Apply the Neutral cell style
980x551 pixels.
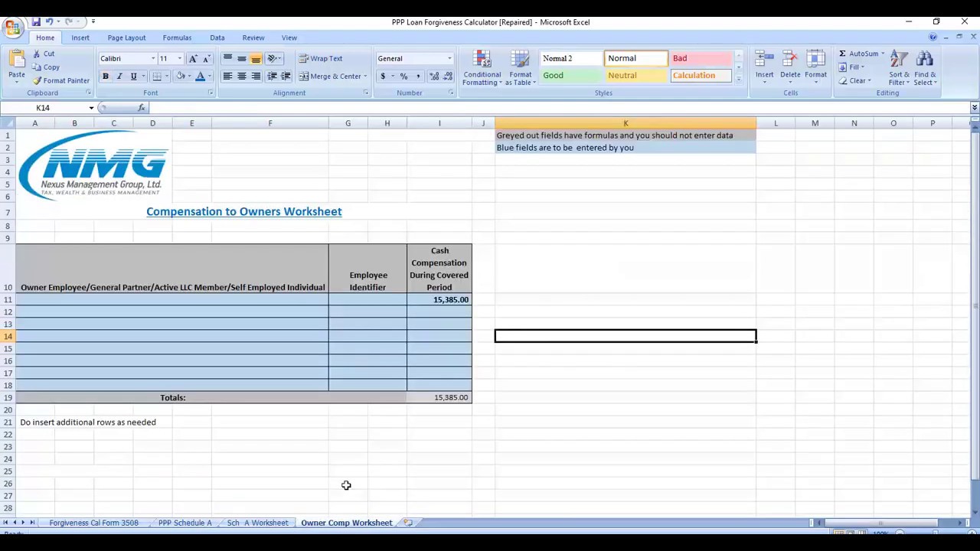click(x=635, y=76)
